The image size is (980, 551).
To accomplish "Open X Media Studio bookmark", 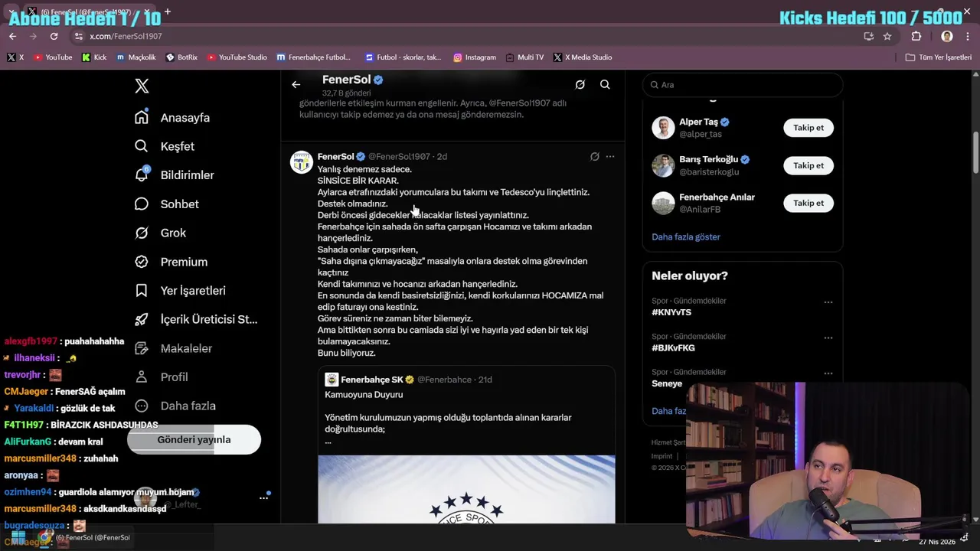I will 583,57.
